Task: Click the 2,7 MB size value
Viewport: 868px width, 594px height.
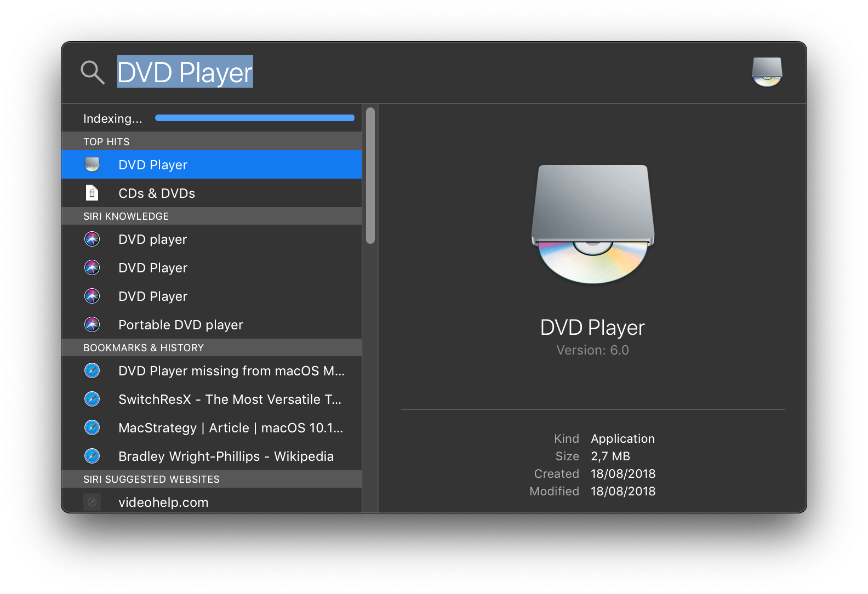Action: (610, 456)
